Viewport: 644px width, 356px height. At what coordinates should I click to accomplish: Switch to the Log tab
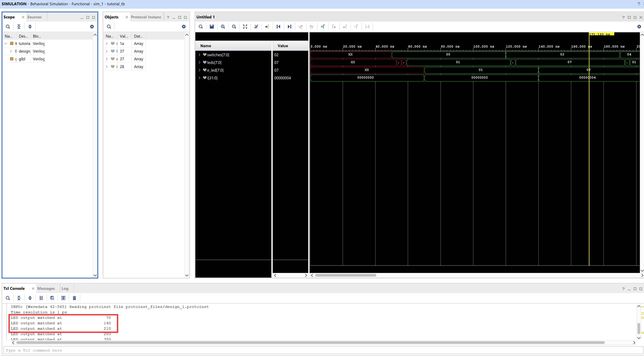tap(65, 288)
